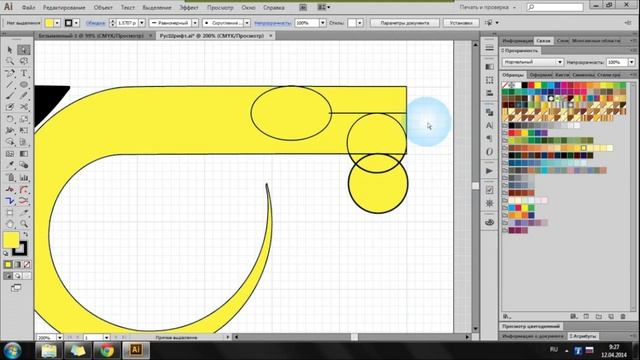Click the Обводка link in control bar
The height and width of the screenshot is (360, 640).
click(96, 23)
